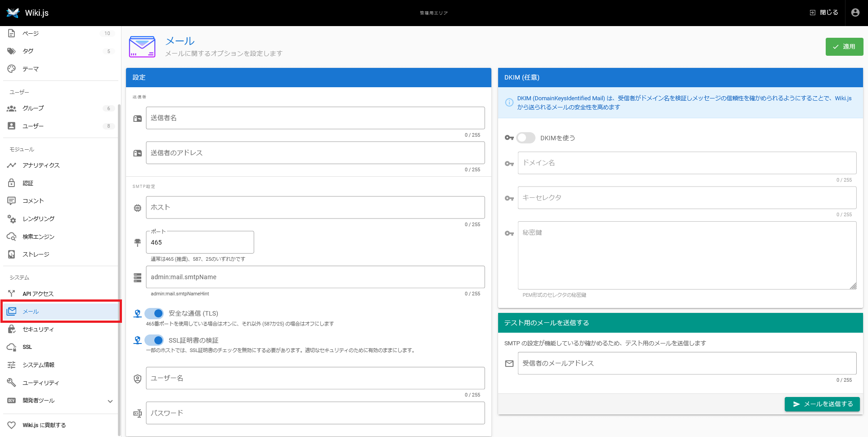Open the アナリティクス sidebar item
Image resolution: width=868 pixels, height=437 pixels.
pyautogui.click(x=60, y=165)
